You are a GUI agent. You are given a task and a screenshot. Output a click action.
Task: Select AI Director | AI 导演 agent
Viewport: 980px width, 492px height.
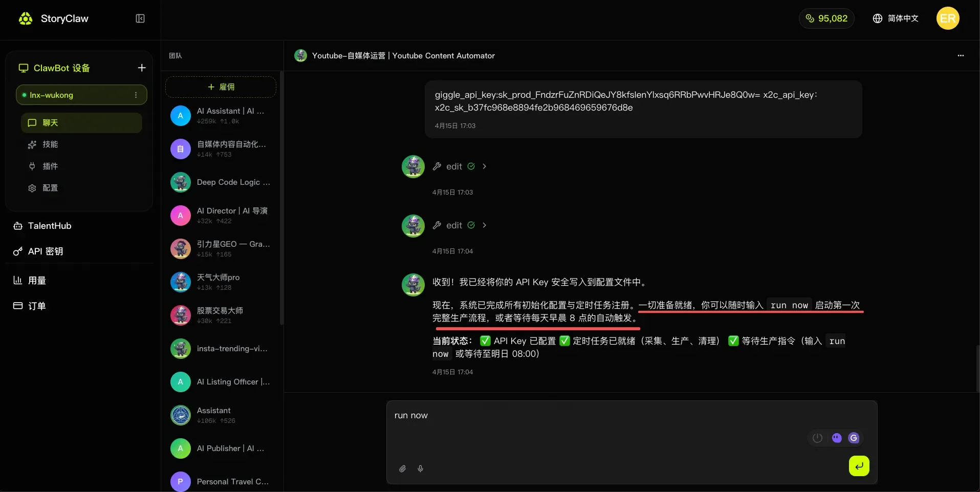click(x=221, y=216)
